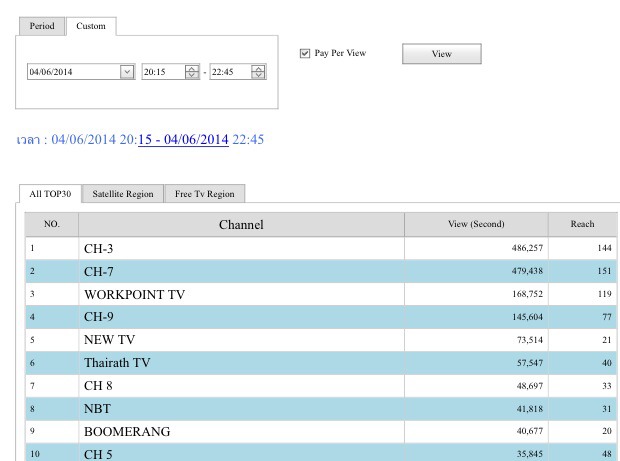Viewport: 620px width, 461px height.
Task: Increase the 20:15 start time with up arrow
Action: coord(192,68)
